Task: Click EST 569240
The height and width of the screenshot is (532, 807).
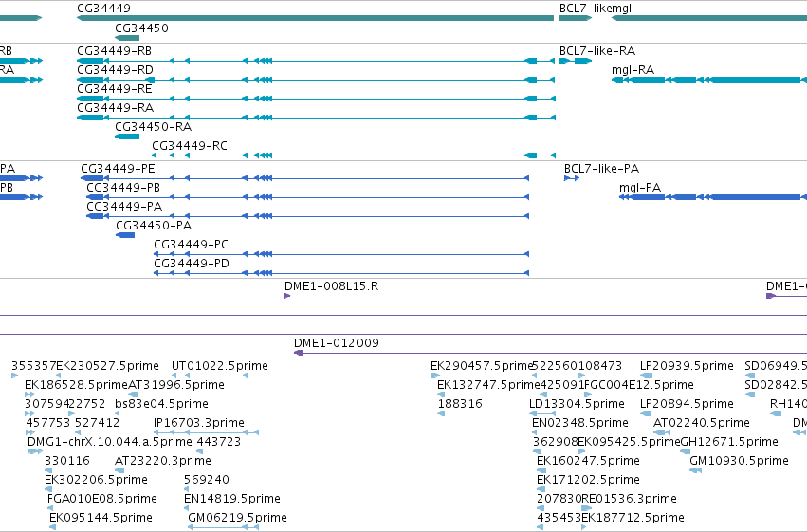Action: coord(207,480)
